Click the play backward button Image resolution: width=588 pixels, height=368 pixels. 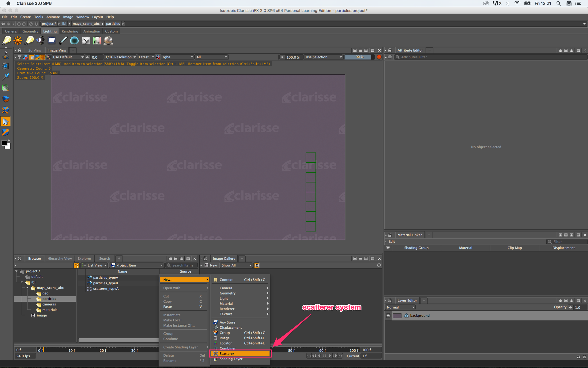tap(319, 356)
